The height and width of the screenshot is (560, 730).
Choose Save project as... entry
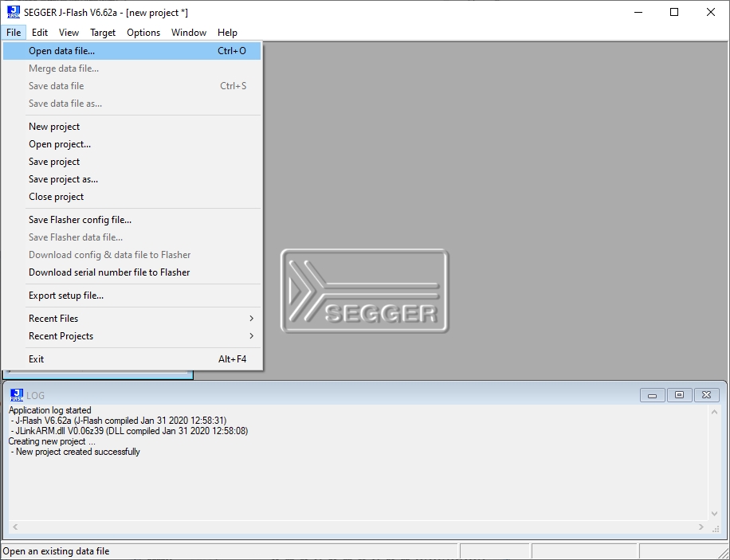(x=131, y=179)
